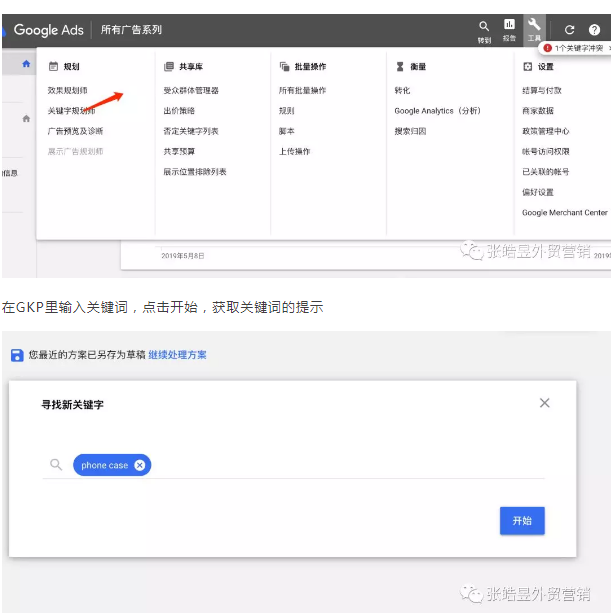
Task: Open the Help question mark icon
Action: point(595,30)
